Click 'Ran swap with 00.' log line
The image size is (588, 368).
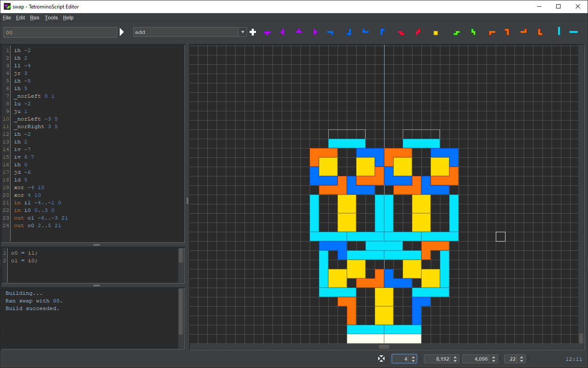34,301
